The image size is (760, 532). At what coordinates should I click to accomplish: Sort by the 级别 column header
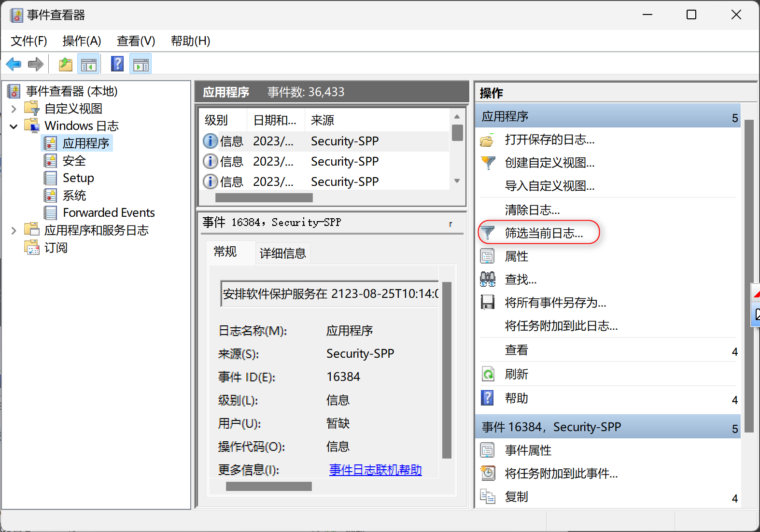coord(223,120)
